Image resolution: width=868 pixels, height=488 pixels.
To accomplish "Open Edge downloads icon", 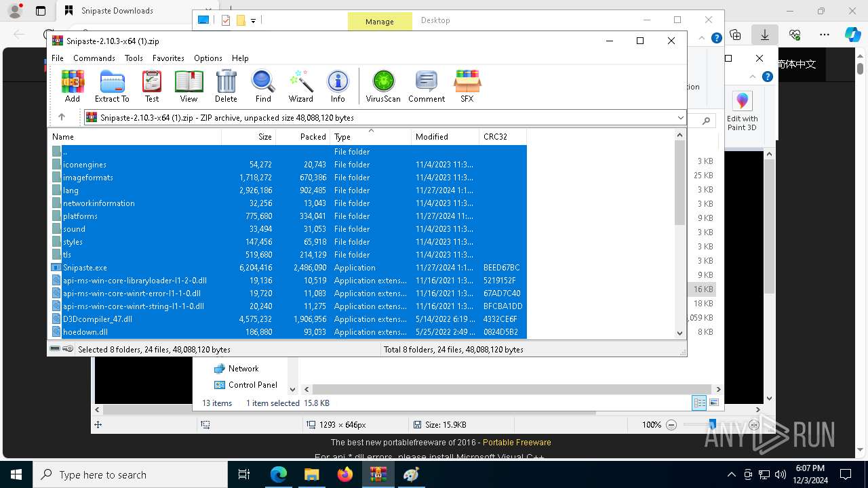I will coord(765,35).
